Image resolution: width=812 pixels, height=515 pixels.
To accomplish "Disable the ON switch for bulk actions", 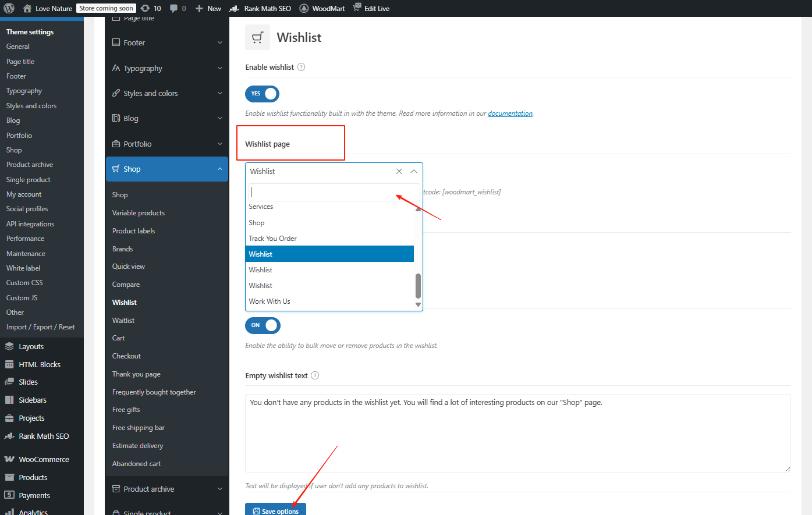I will 263,326.
